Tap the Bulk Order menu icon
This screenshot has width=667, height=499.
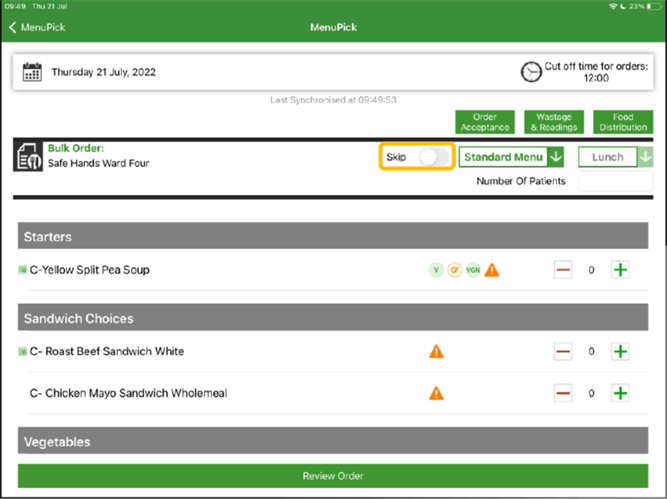coord(28,157)
